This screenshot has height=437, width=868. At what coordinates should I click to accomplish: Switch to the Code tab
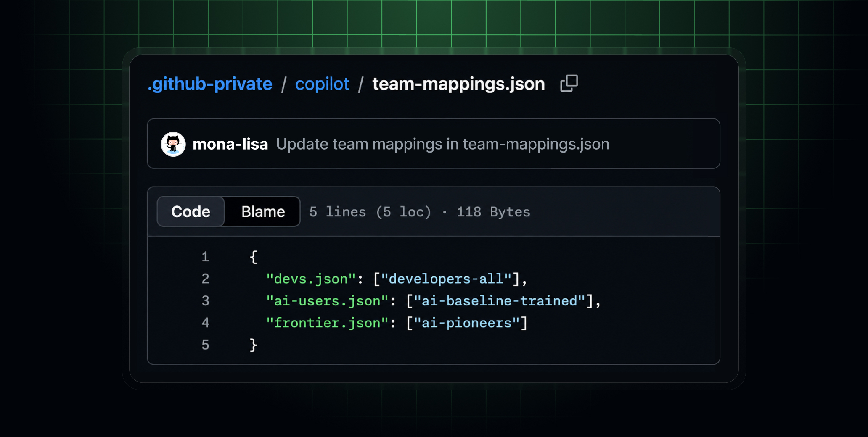[191, 211]
